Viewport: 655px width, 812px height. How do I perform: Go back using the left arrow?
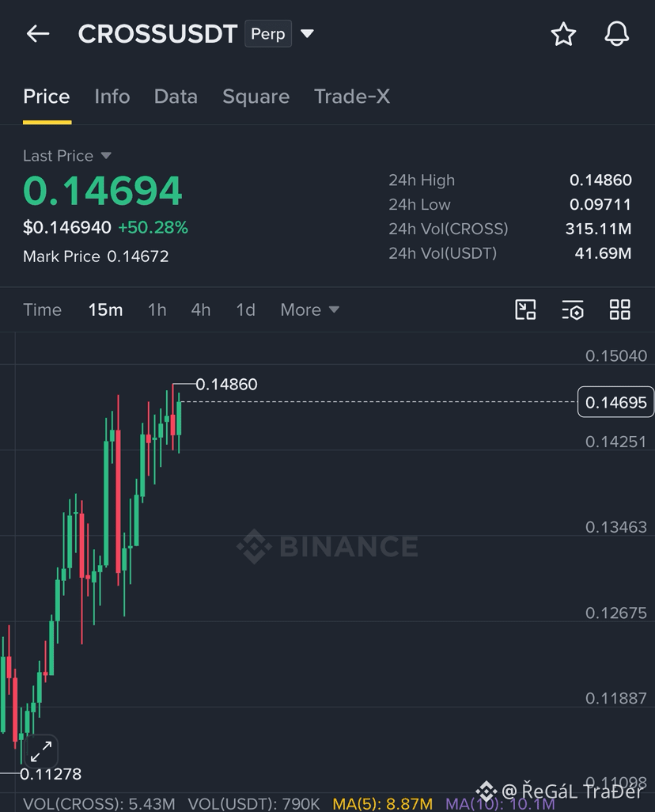[x=38, y=34]
